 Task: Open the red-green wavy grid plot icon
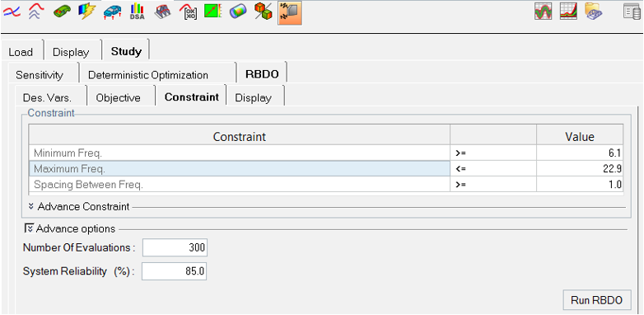(544, 11)
